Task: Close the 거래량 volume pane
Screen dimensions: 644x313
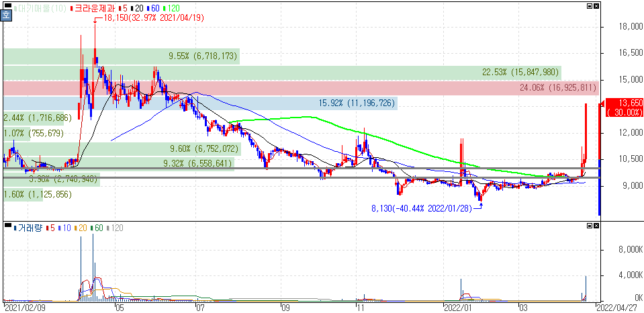Action: pyautogui.click(x=596, y=226)
